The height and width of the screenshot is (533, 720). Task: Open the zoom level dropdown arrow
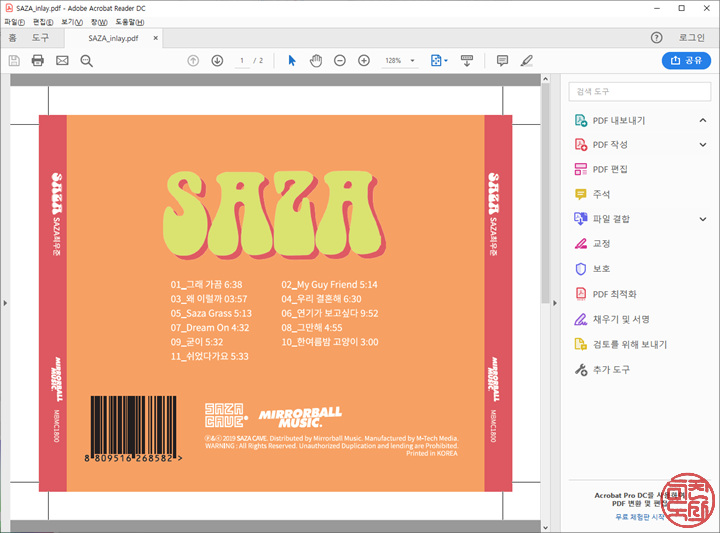coord(412,61)
